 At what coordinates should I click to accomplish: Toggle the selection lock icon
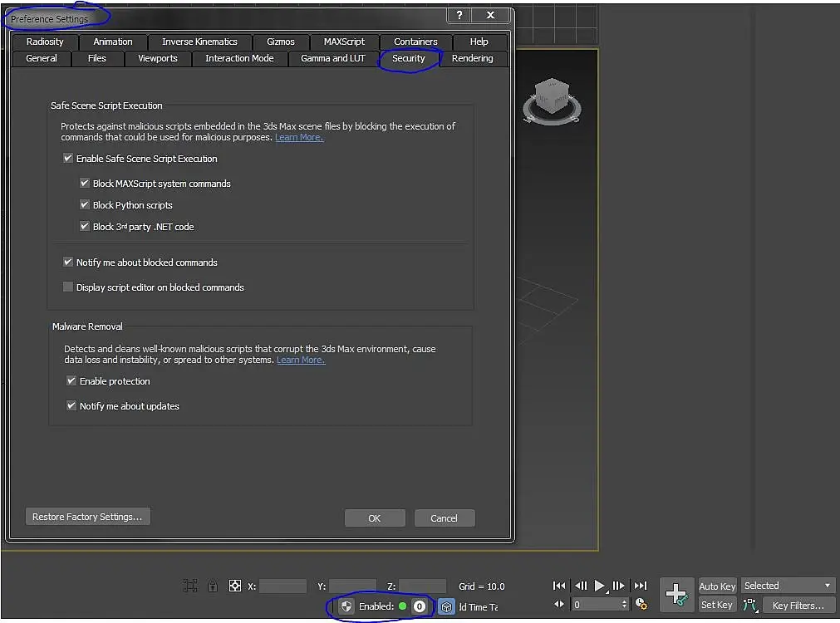pos(213,586)
